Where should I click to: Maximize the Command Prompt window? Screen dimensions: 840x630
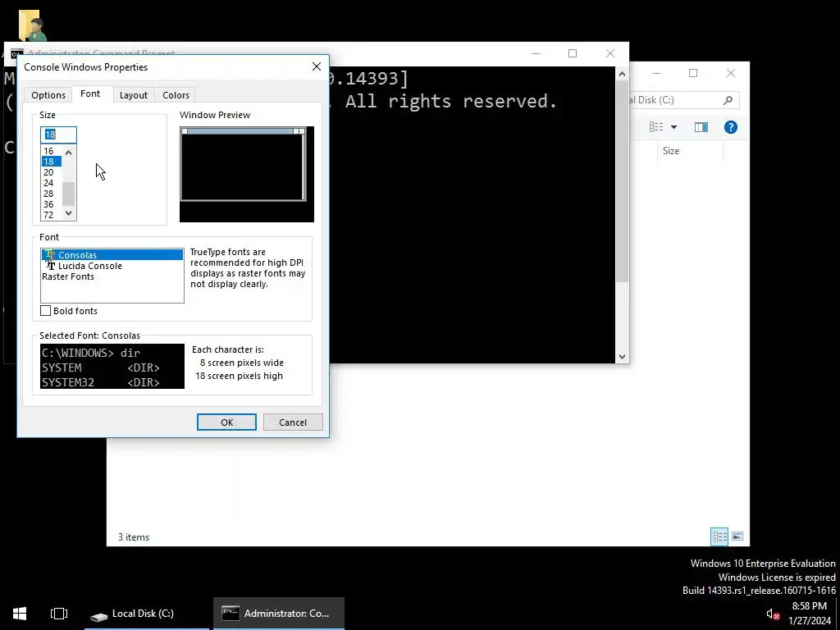click(x=573, y=53)
